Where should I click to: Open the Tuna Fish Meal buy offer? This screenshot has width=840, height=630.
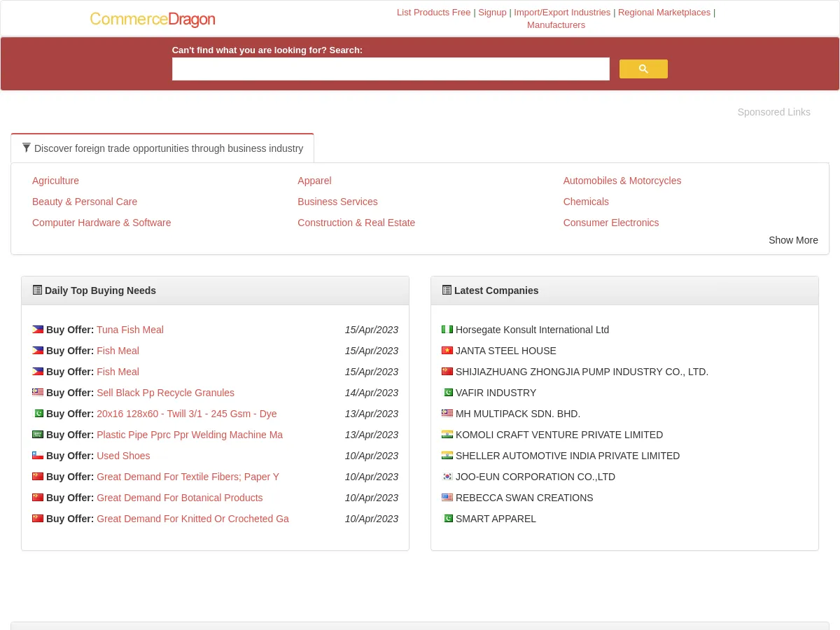coord(130,330)
